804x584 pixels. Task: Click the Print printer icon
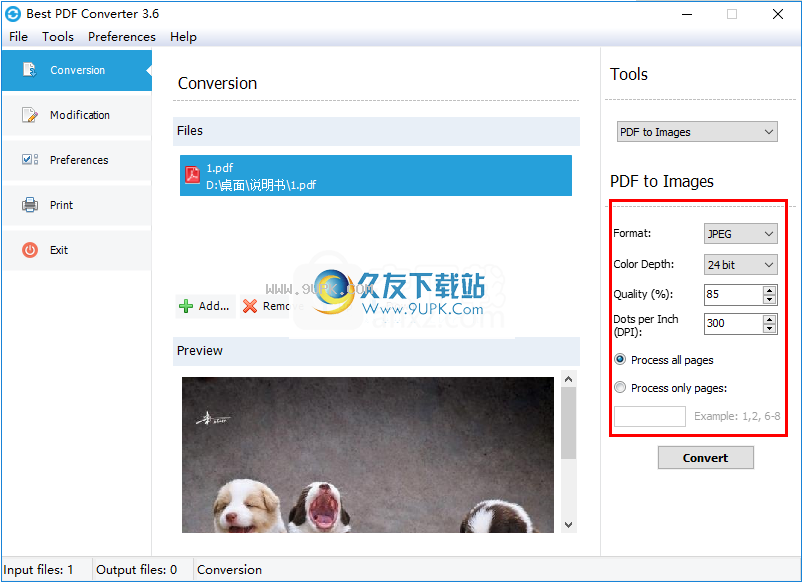[x=30, y=205]
